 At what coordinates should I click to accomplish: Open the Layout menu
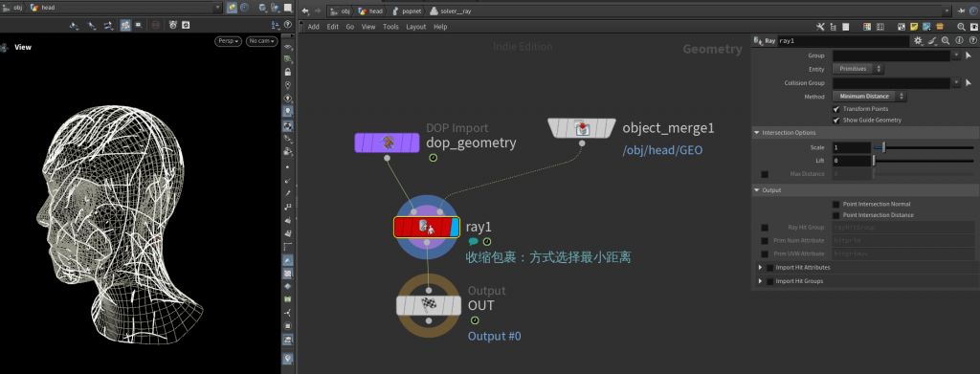415,27
